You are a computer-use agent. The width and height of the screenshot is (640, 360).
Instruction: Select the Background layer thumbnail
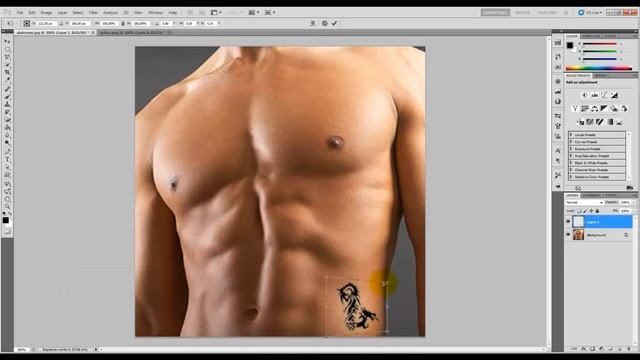[x=578, y=235]
